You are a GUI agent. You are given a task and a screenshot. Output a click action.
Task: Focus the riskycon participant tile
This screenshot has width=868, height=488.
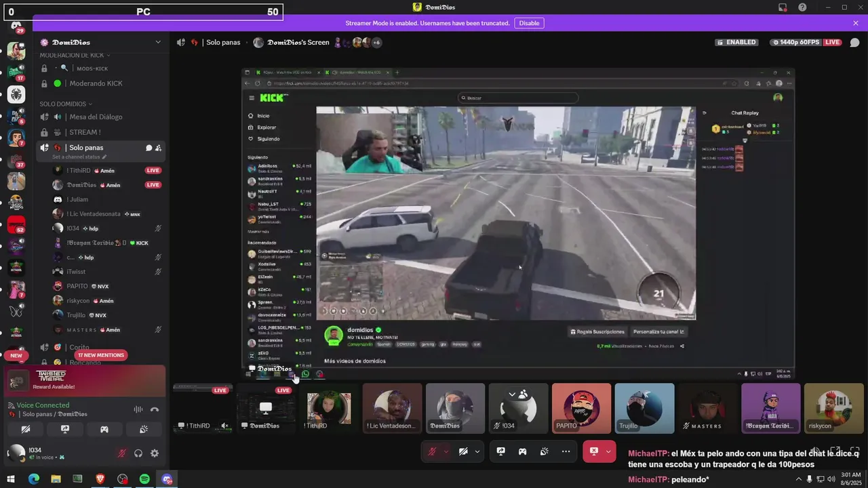click(833, 409)
